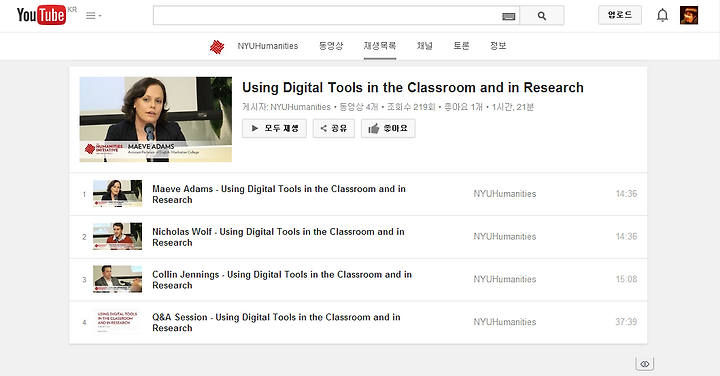Open the notifications bell
720x376 pixels.
tap(662, 16)
